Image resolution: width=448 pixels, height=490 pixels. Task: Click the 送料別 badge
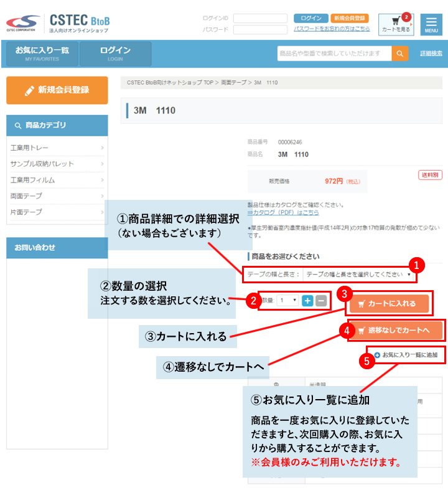tap(430, 175)
